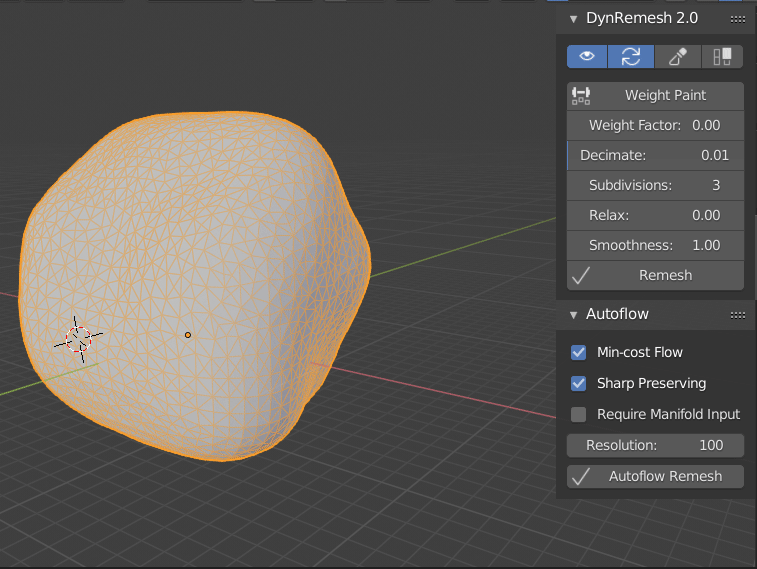This screenshot has height=569, width=757.
Task: Click the 3D cursor in the viewport
Action: pos(78,339)
